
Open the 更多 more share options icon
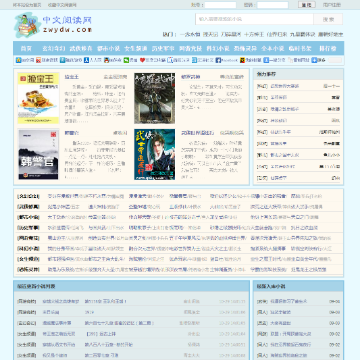[318, 60]
